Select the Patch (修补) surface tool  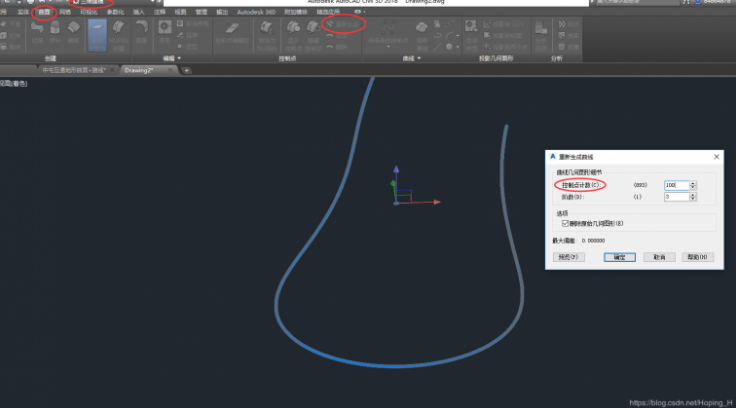point(55,32)
